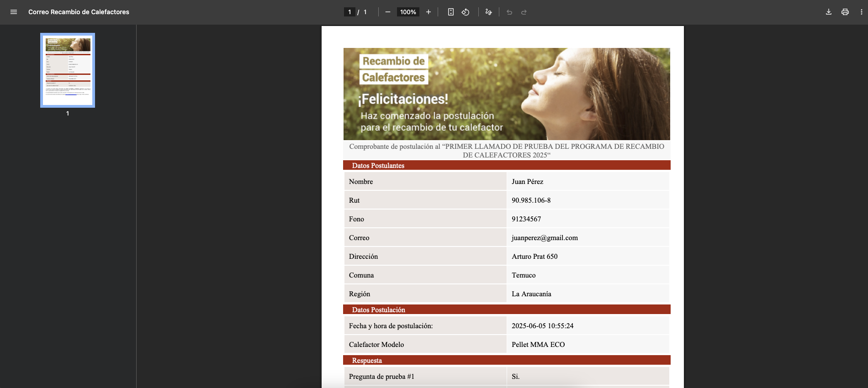This screenshot has width=868, height=388.
Task: Click the Calefactor Modelo label
Action: point(376,345)
